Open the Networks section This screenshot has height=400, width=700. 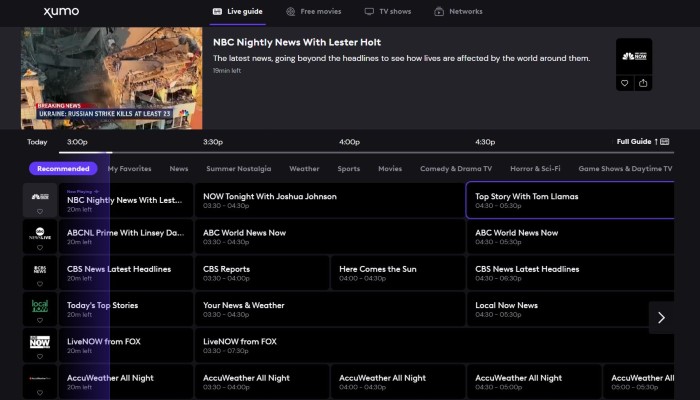click(x=458, y=12)
